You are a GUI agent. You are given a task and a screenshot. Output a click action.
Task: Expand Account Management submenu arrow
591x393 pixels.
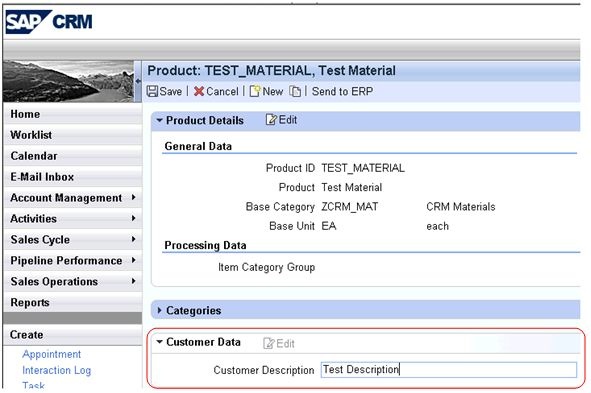pyautogui.click(x=133, y=197)
